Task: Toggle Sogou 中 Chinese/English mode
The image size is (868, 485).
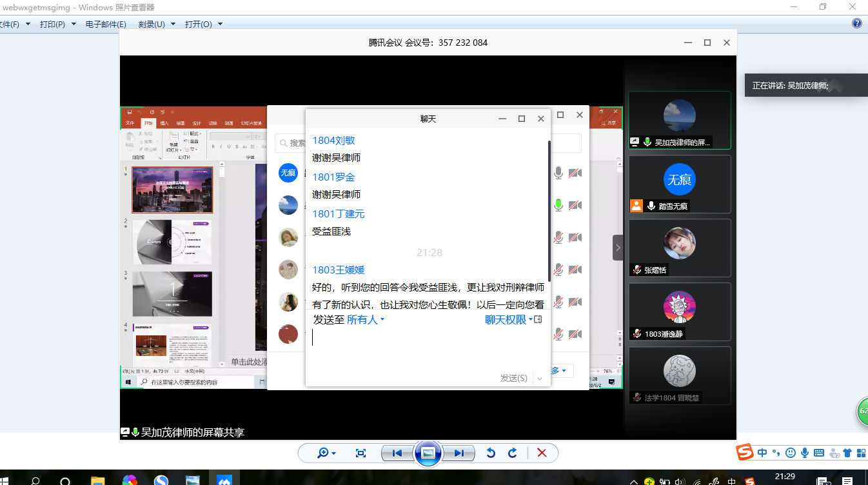Action: (x=762, y=453)
